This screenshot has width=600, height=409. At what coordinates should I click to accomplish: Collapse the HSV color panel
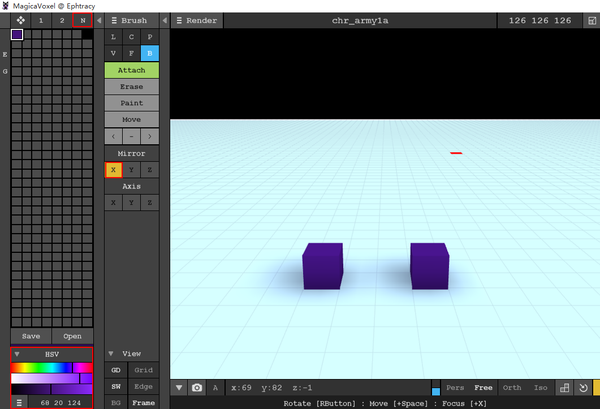17,354
